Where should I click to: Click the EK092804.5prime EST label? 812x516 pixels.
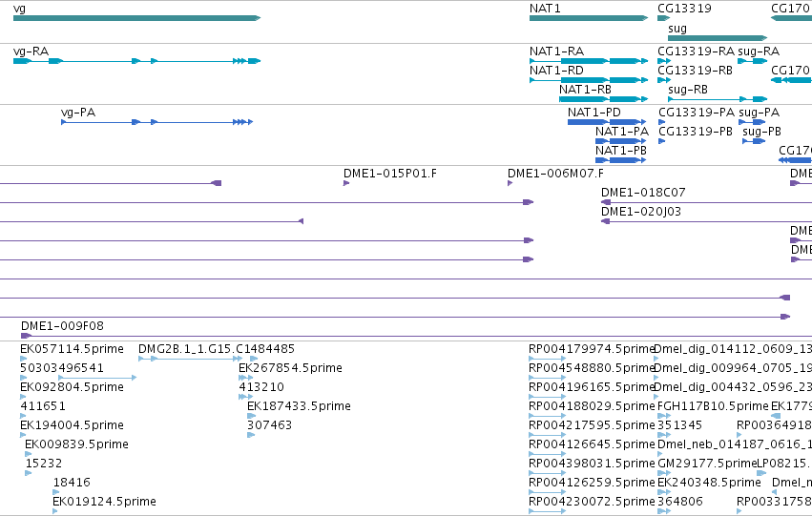point(72,387)
